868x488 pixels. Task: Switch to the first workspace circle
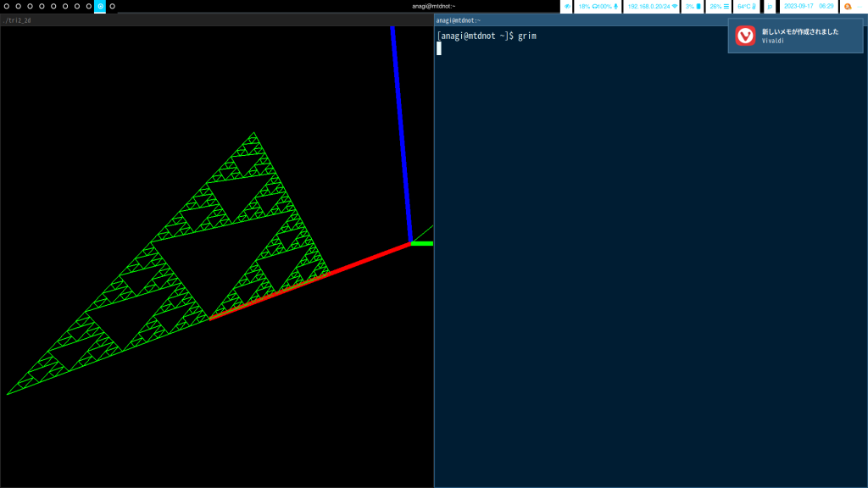coord(7,6)
